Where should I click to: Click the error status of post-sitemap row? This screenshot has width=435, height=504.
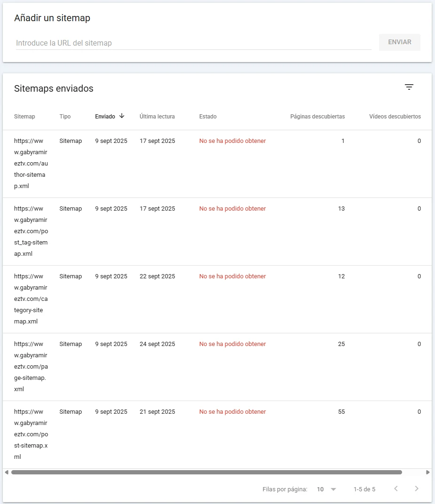(232, 412)
